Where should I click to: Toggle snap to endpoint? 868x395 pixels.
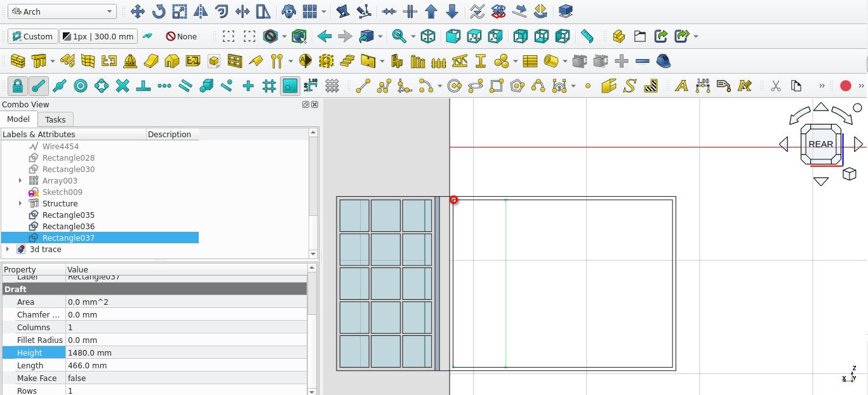[38, 86]
